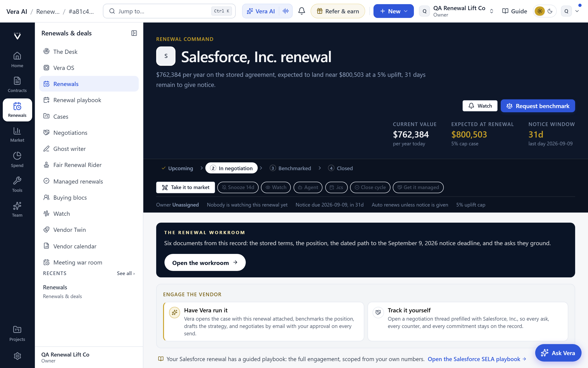Expand the QA Renewal Lift Co workspace switcher
Screen dimensions: 588x368
click(457, 11)
